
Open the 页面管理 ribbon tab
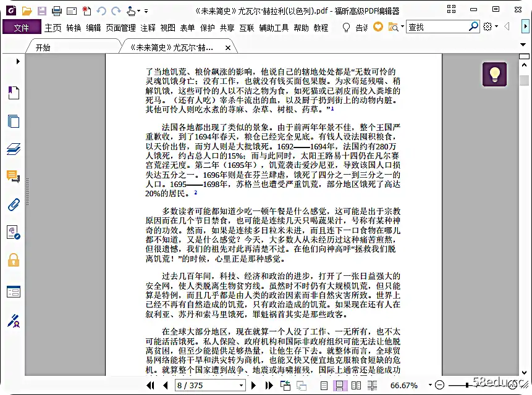pos(120,28)
